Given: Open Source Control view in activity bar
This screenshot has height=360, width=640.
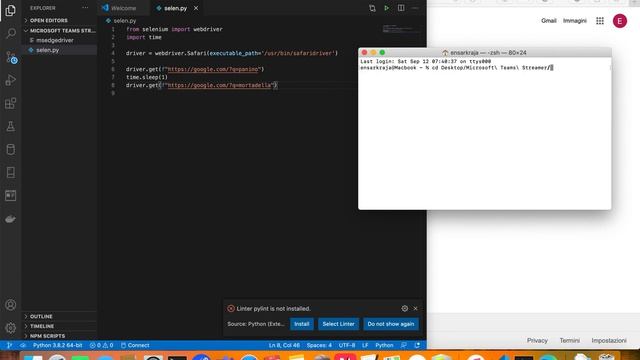Looking at the screenshot, I should (11, 57).
